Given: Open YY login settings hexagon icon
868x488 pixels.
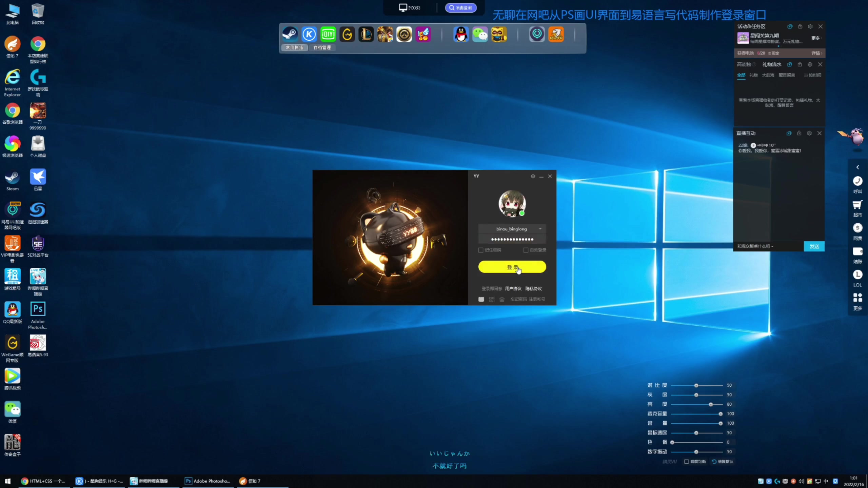Looking at the screenshot, I should pos(533,176).
